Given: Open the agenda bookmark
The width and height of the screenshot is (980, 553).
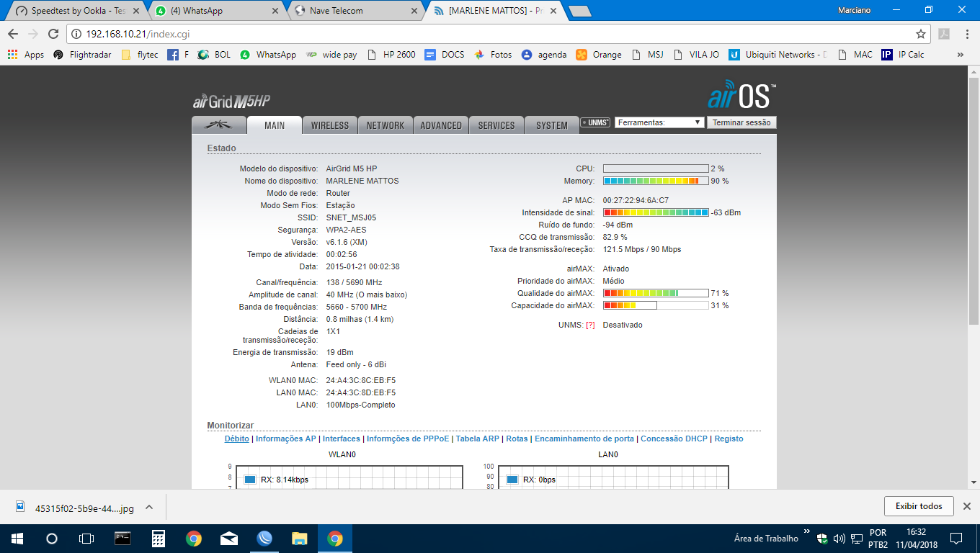Looking at the screenshot, I should 544,55.
